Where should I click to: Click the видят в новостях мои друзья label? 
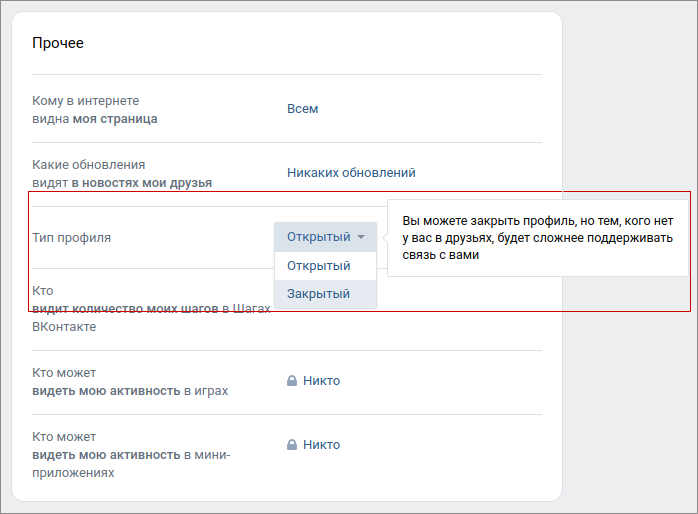122,183
